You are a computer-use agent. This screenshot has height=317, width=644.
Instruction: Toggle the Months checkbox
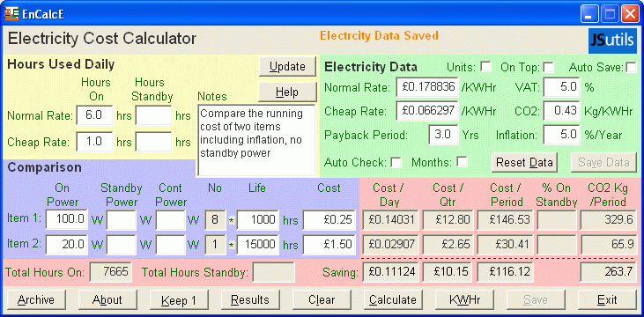[x=462, y=162]
